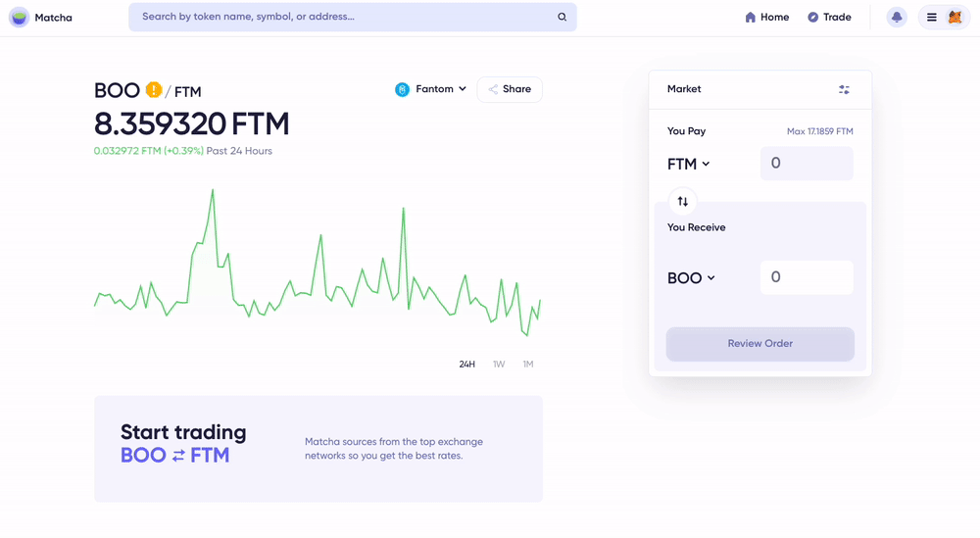This screenshot has width=980, height=538.
Task: Click the BOO warning badge icon
Action: click(154, 90)
